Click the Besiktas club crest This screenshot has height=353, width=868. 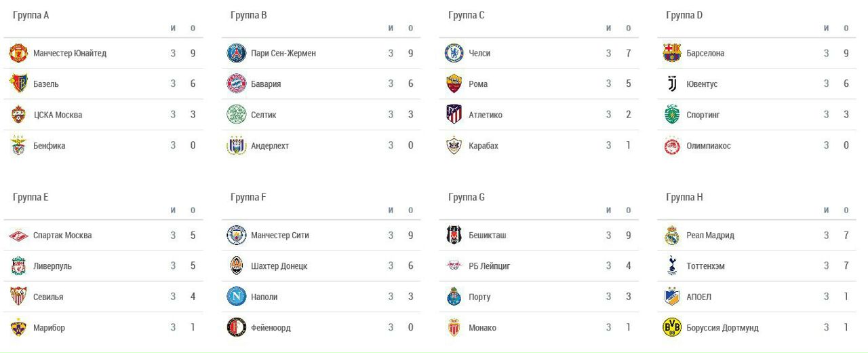[454, 236]
